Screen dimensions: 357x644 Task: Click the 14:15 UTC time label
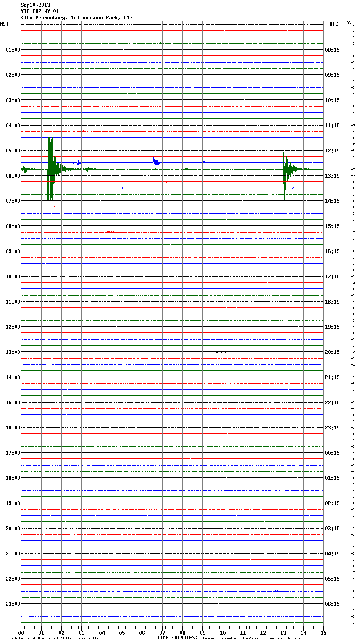coord(332,201)
